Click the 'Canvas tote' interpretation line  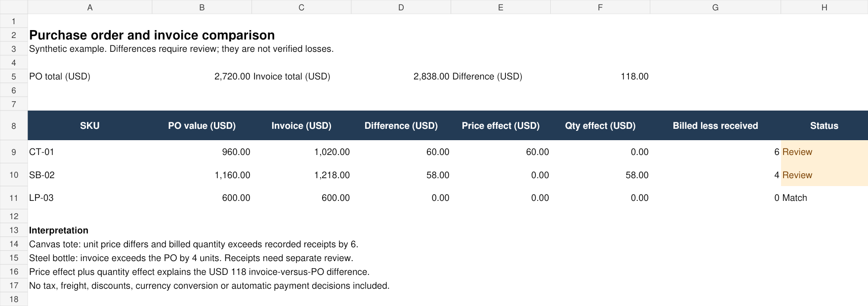(194, 244)
